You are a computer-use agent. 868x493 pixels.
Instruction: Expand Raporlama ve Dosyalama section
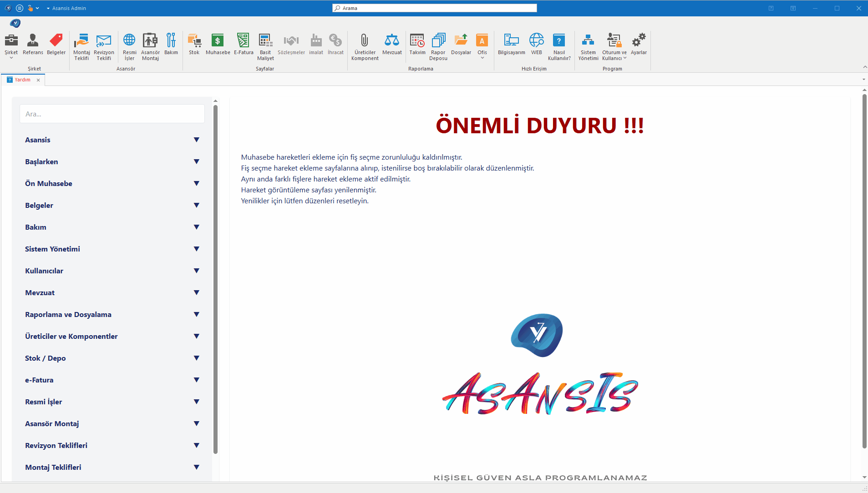coord(112,314)
